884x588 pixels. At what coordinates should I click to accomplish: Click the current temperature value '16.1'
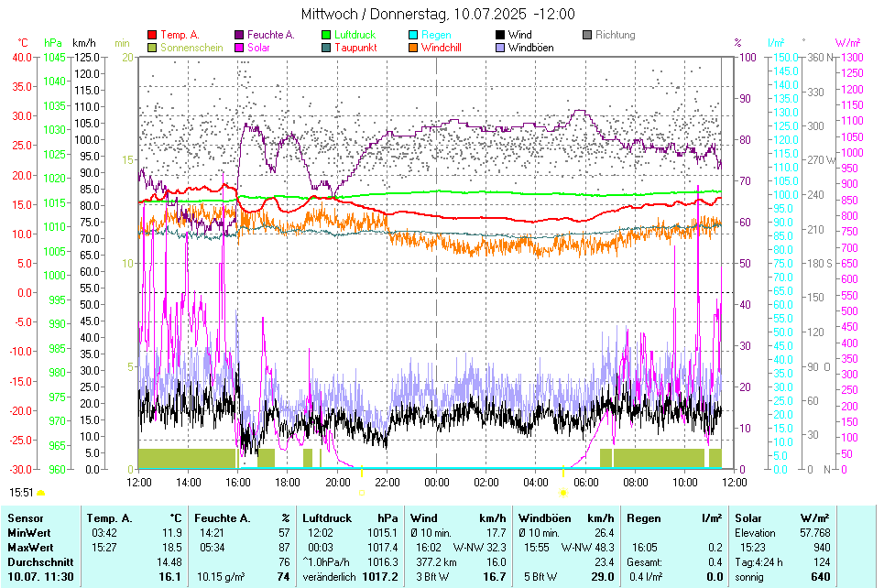coord(170,577)
